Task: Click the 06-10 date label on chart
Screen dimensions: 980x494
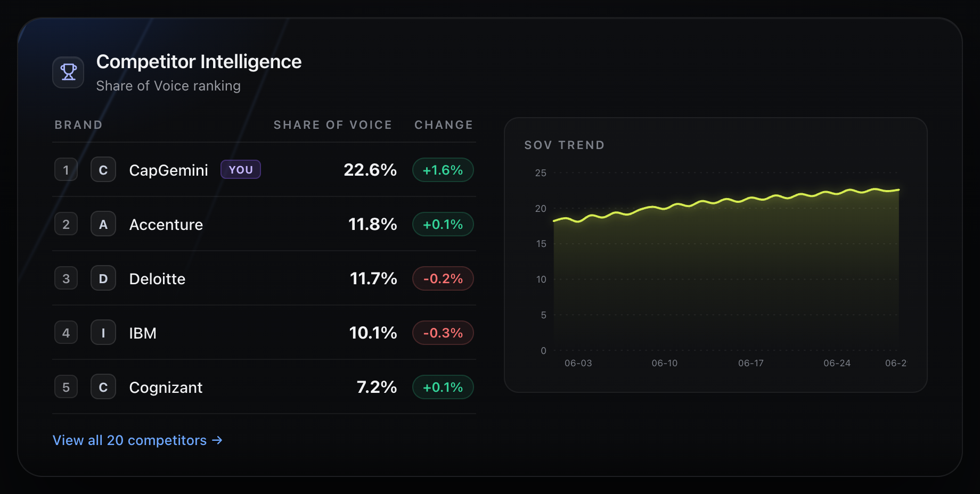Action: click(665, 363)
